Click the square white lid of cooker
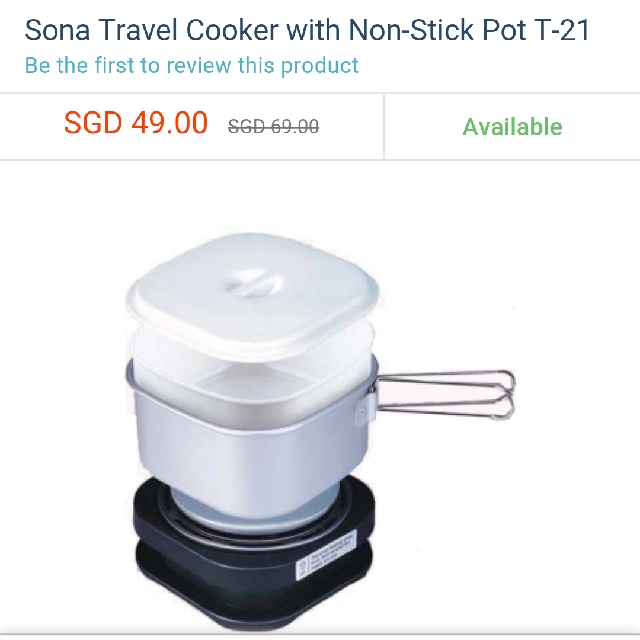Screen dimensions: 640x640 [252, 292]
